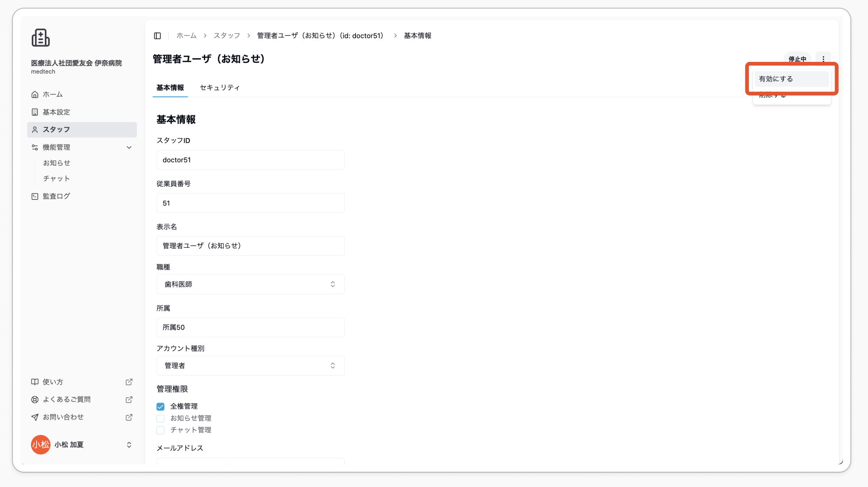Open チャット sub-item in sidebar
Image resolution: width=868 pixels, height=487 pixels.
pyautogui.click(x=57, y=178)
